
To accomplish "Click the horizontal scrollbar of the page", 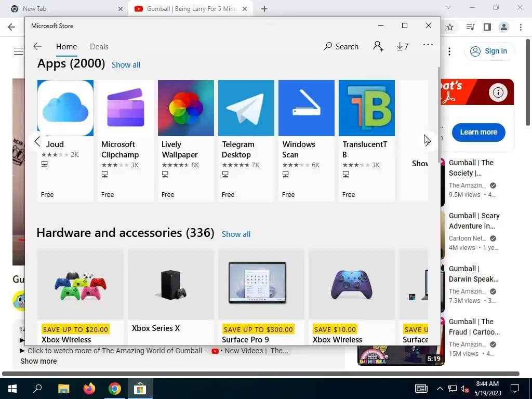I will (261, 374).
